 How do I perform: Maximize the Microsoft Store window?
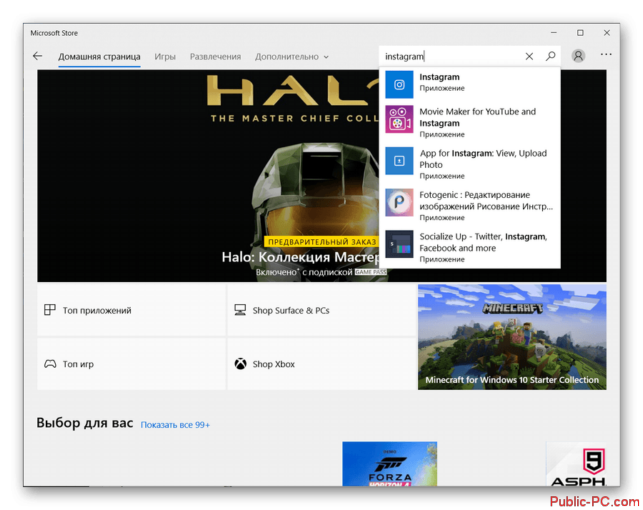pyautogui.click(x=580, y=33)
